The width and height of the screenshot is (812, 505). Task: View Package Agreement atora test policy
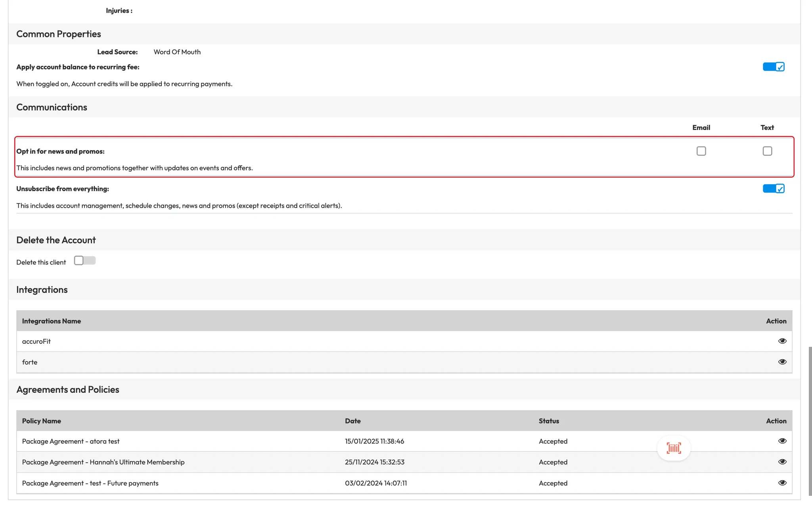tap(782, 441)
